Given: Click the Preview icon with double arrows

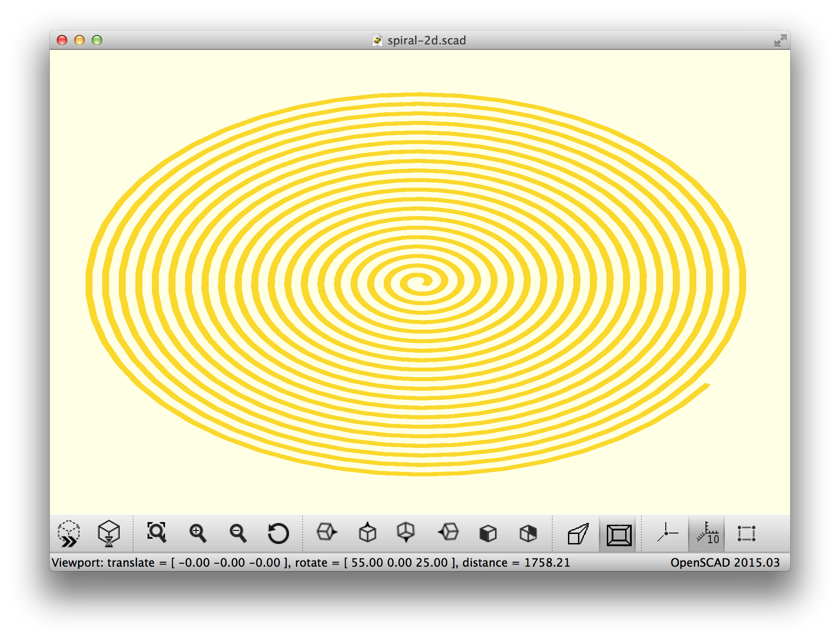Looking at the screenshot, I should 69,533.
